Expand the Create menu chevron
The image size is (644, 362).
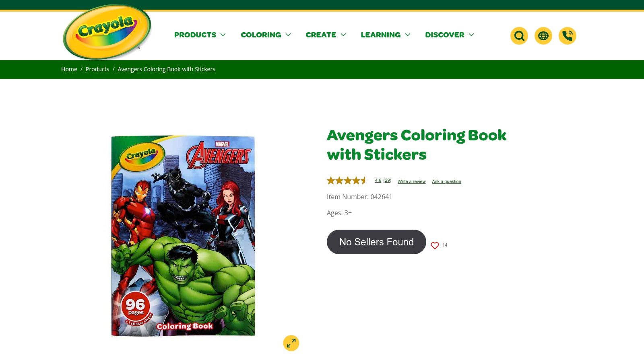click(x=343, y=35)
